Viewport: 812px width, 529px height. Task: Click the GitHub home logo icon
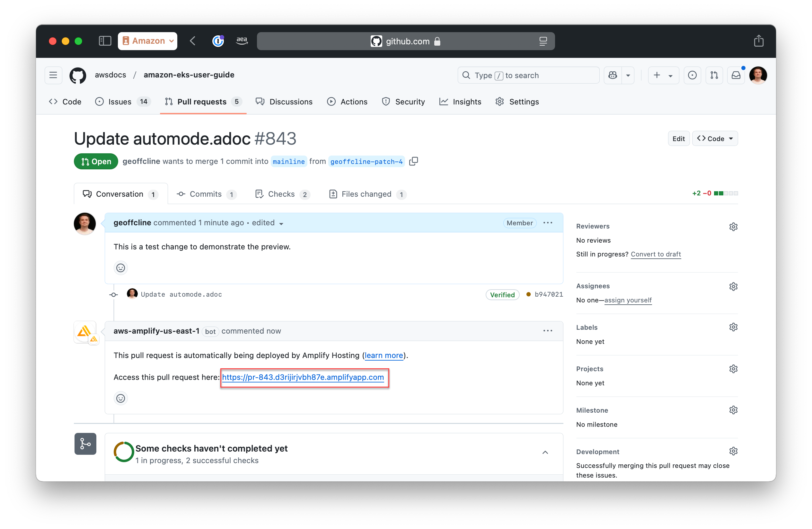click(78, 75)
